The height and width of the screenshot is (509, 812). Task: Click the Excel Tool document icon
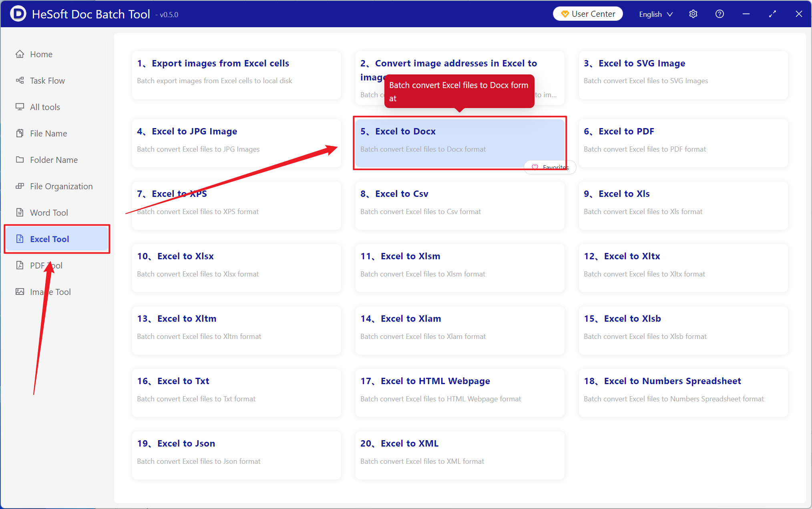pos(20,239)
